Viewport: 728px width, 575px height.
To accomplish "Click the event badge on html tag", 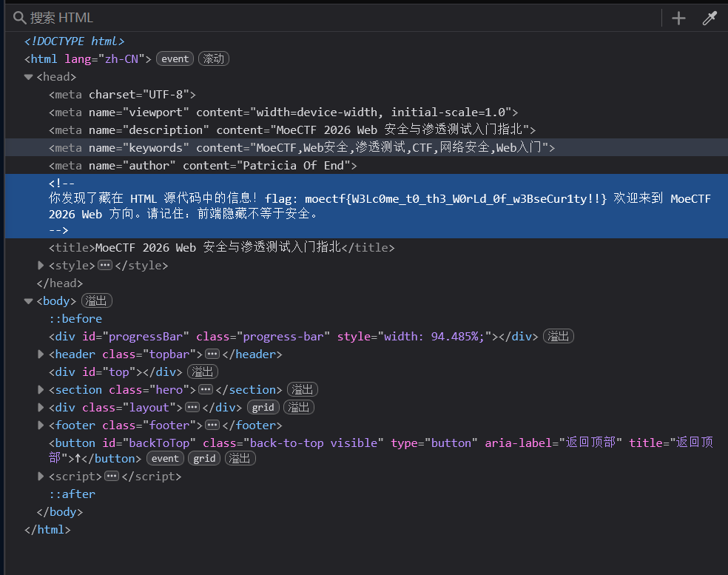I will [175, 59].
